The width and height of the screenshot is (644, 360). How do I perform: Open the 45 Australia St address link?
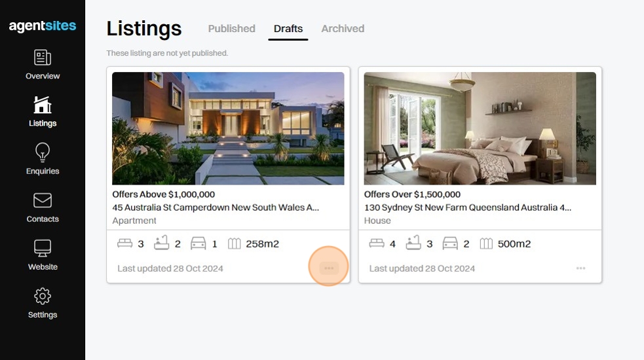(x=216, y=207)
